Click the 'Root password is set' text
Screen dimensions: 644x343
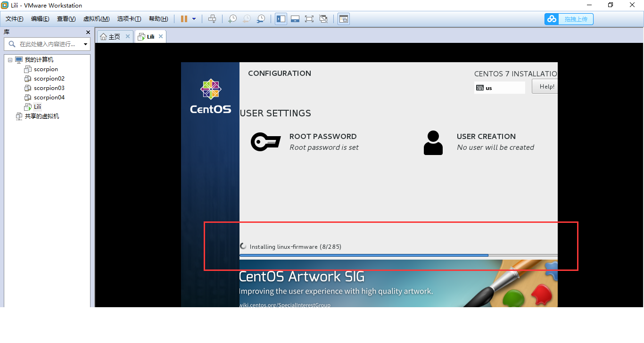coord(324,147)
